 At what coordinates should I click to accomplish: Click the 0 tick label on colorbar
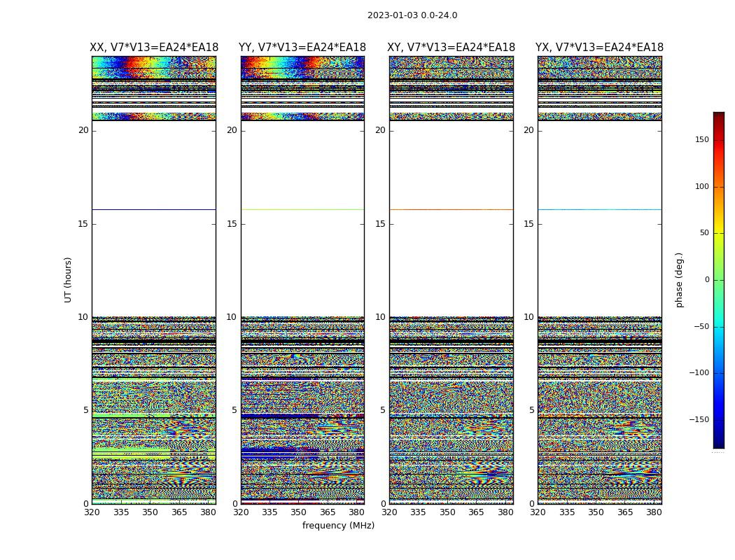[x=707, y=280]
